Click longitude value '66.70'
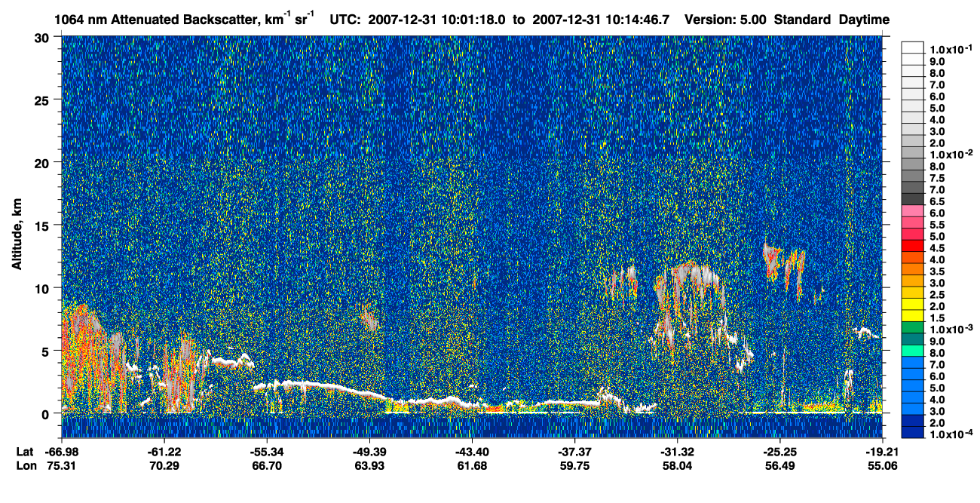 (266, 466)
